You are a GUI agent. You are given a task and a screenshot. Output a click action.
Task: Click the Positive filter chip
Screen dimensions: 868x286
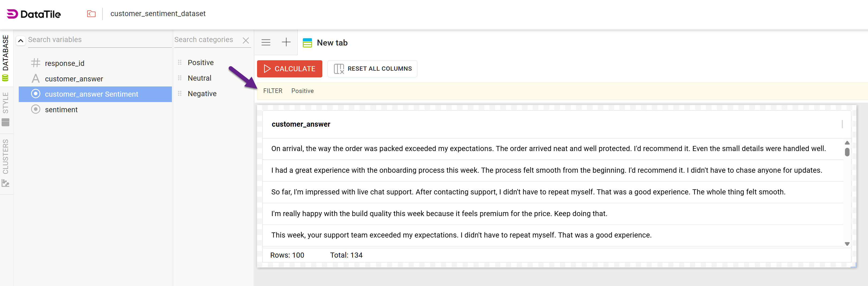[x=302, y=91]
